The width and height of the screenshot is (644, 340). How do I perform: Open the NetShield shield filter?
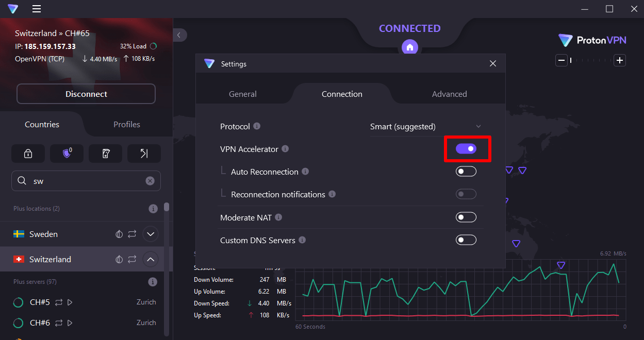(67, 153)
